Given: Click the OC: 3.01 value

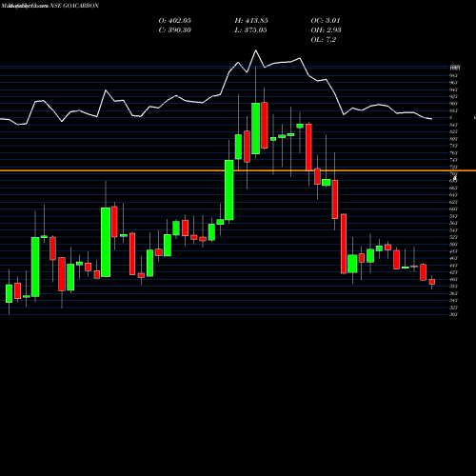Looking at the screenshot, I should point(326,21).
